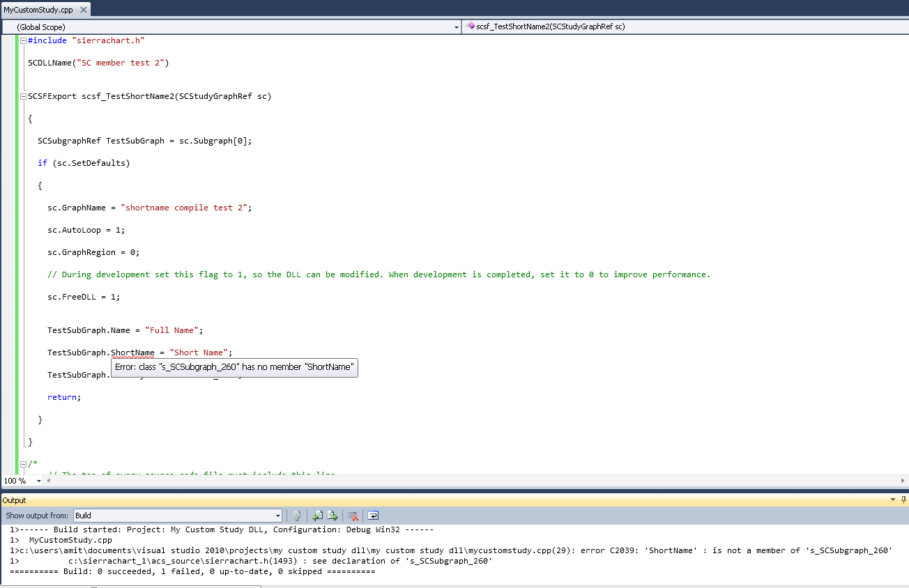909x588 pixels.
Task: Go to next message in Output
Action: click(x=333, y=516)
